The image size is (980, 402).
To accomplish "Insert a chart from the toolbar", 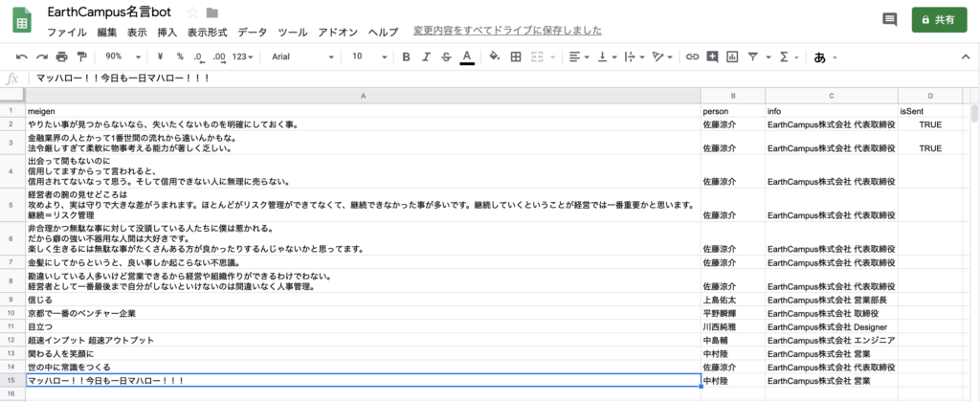I will pyautogui.click(x=732, y=56).
